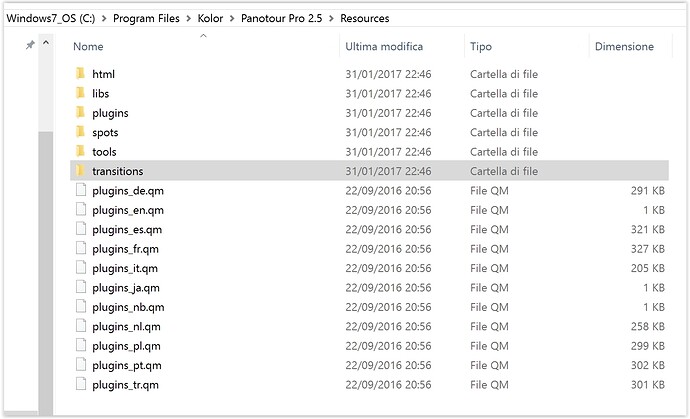This screenshot has width=690, height=419.
Task: Select the tools folder icon
Action: pos(81,151)
